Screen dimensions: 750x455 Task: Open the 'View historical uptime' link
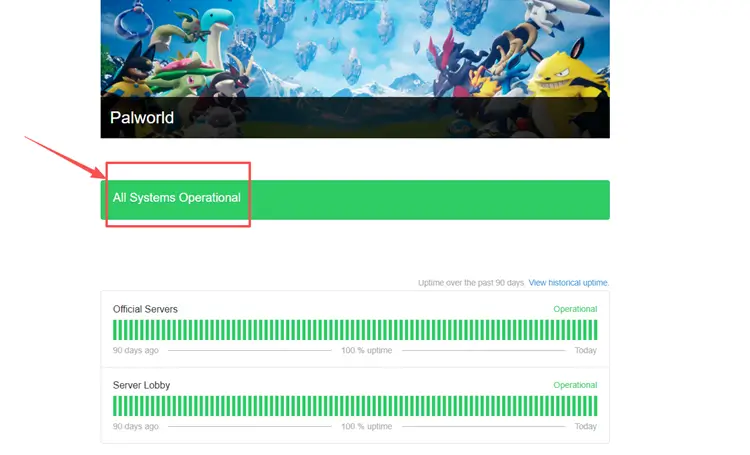click(569, 283)
